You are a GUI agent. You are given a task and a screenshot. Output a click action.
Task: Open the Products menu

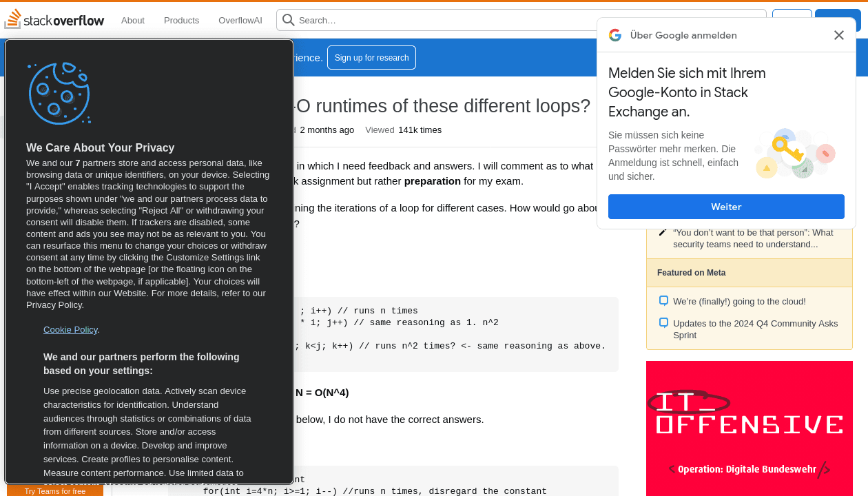coord(180,20)
